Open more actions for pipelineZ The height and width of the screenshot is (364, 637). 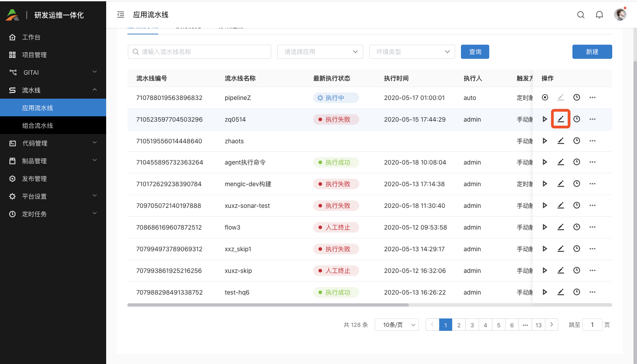point(593,97)
